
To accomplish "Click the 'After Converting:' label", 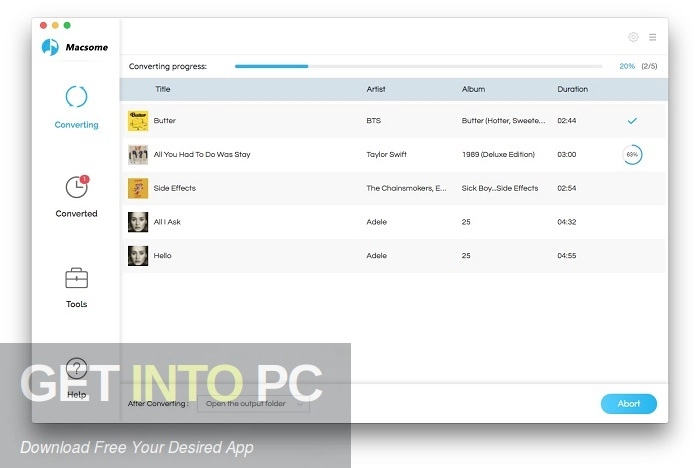I will click(x=158, y=404).
